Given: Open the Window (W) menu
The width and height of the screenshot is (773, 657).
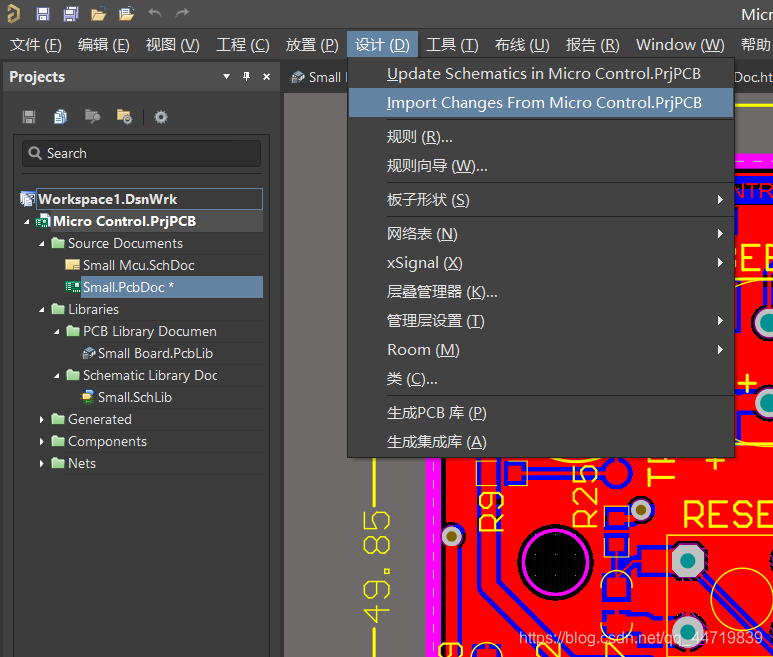Looking at the screenshot, I should click(x=680, y=45).
